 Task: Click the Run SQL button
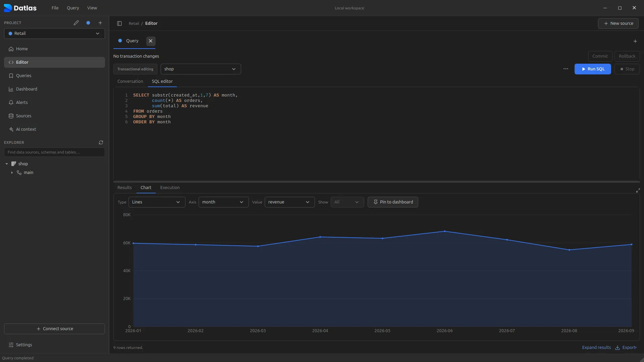[593, 69]
